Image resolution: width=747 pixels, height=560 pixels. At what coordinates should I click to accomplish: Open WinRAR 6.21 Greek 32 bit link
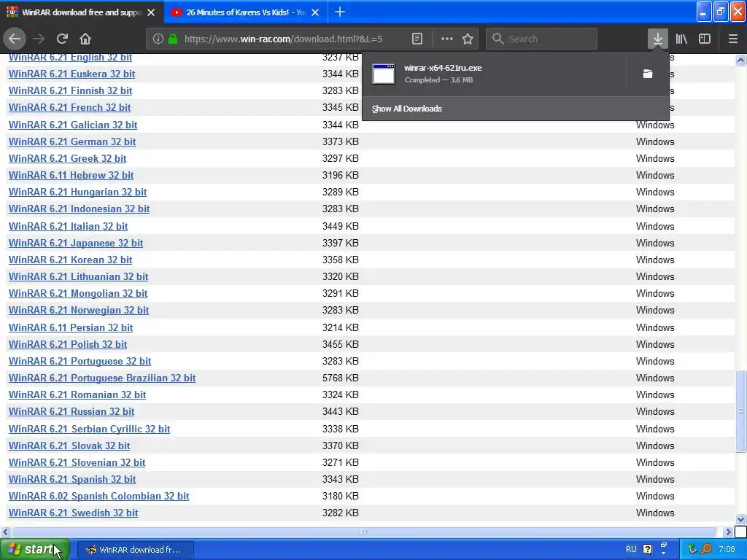[67, 158]
